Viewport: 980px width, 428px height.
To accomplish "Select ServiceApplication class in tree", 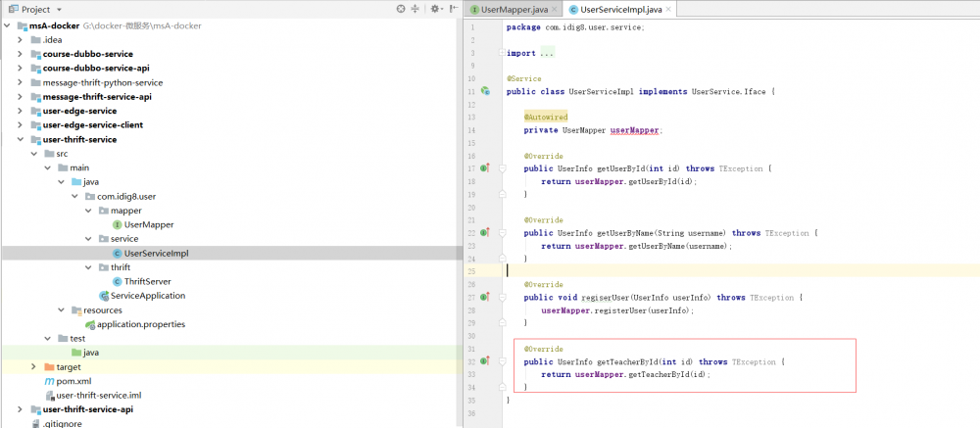I will point(147,295).
